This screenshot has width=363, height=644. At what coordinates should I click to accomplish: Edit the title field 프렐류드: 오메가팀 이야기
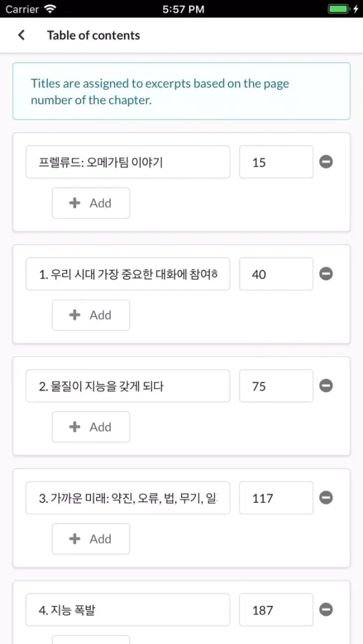128,162
